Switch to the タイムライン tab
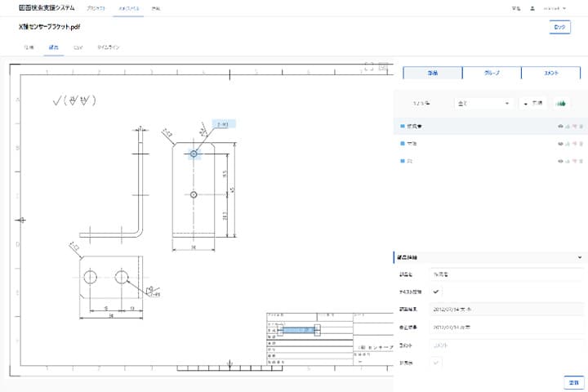 109,47
